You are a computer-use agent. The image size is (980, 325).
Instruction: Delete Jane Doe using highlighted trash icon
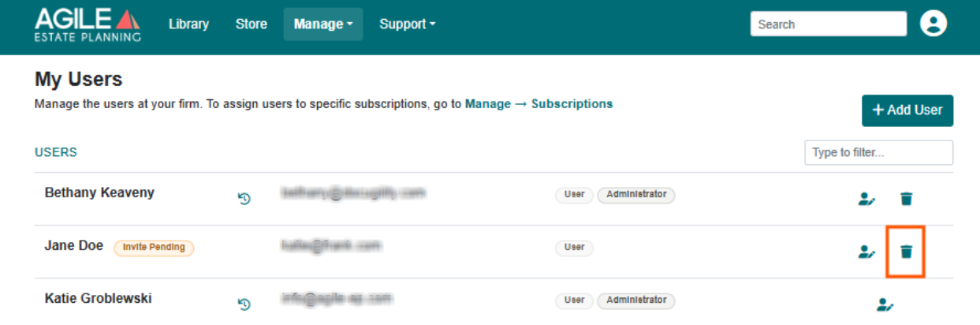point(906,252)
